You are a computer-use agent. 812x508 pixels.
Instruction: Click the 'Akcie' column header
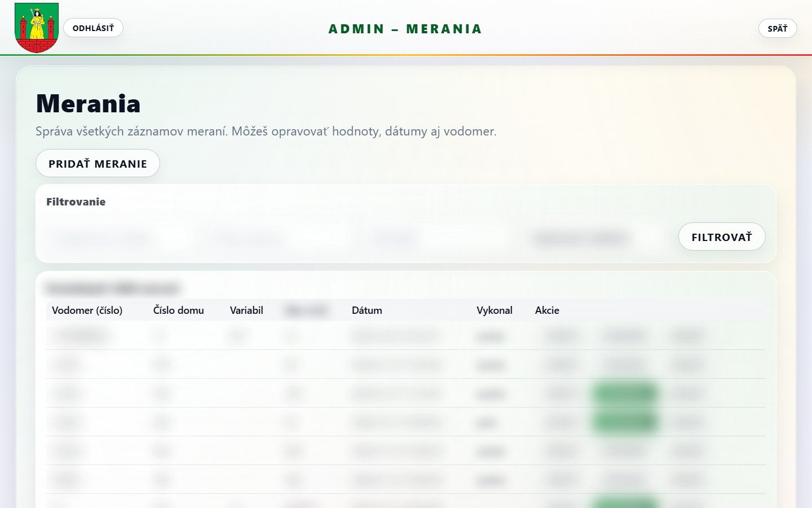point(547,310)
